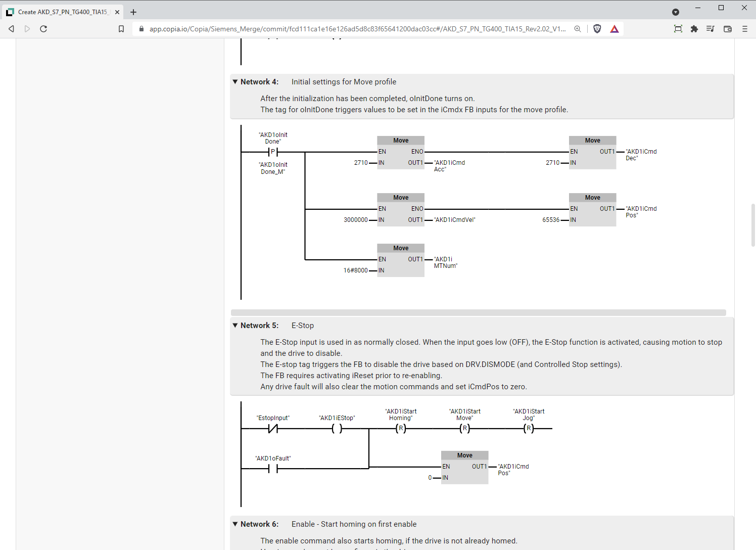Click the zoom magnifier in the address bar
Viewport: 756px width, 550px height.
(578, 29)
